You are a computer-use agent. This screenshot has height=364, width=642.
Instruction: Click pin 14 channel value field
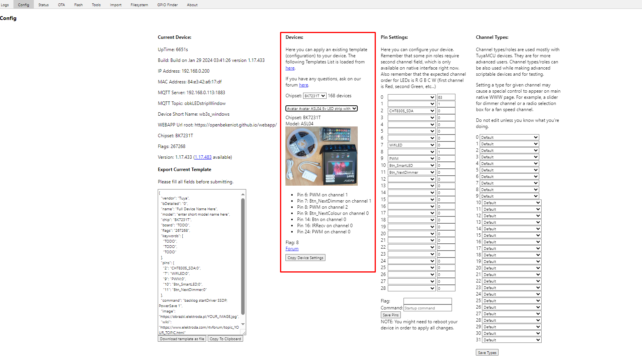tap(446, 193)
